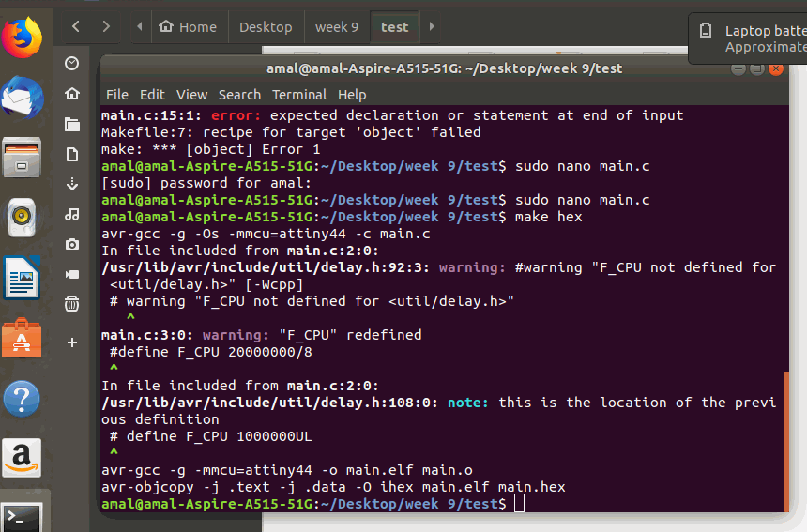The height and width of the screenshot is (532, 807).
Task: Close the terminal window
Action: pos(776,68)
